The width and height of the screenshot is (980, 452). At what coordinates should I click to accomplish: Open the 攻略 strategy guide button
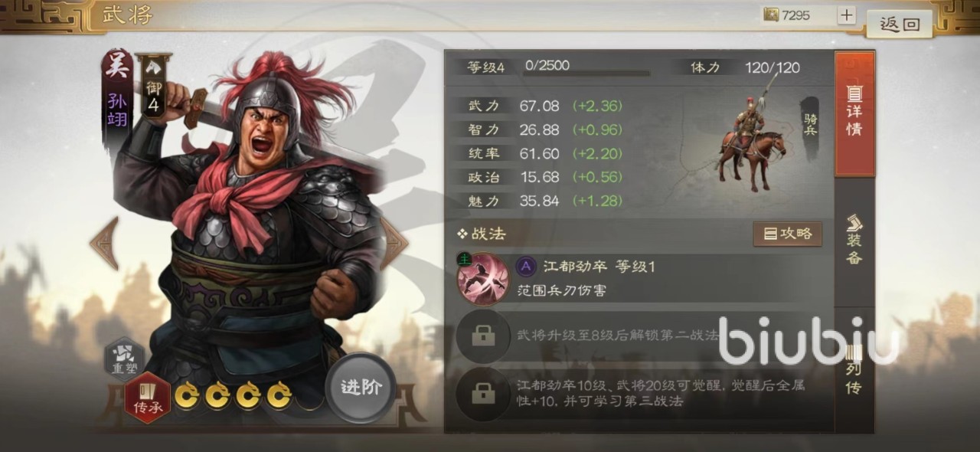(x=788, y=234)
